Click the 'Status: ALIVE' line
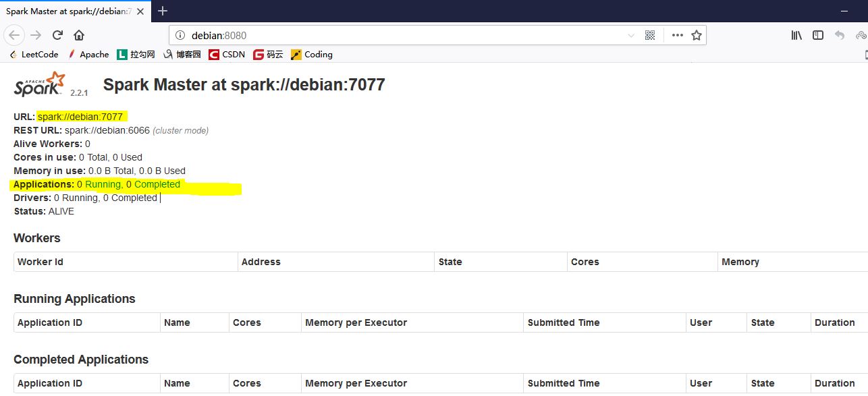 click(x=44, y=211)
